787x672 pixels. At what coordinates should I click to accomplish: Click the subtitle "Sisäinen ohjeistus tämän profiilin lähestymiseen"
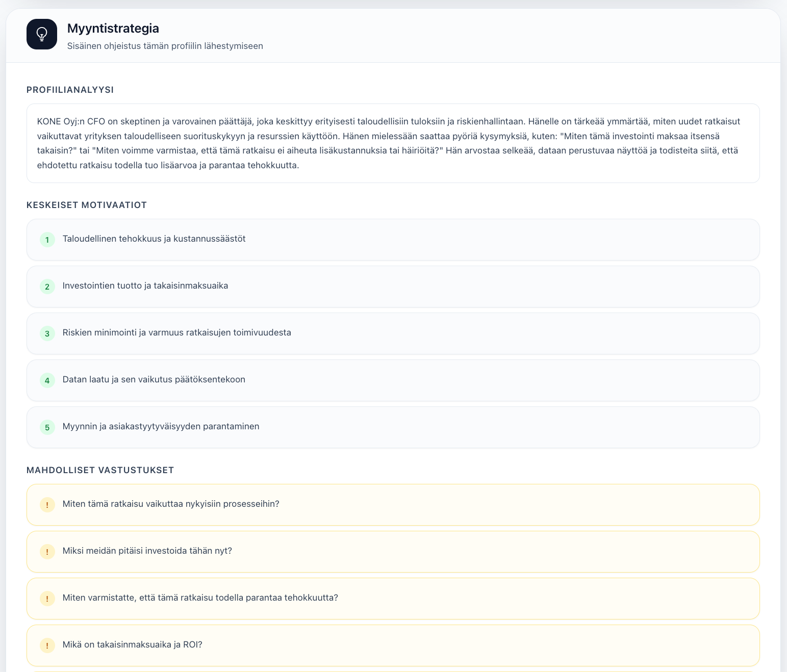(165, 46)
